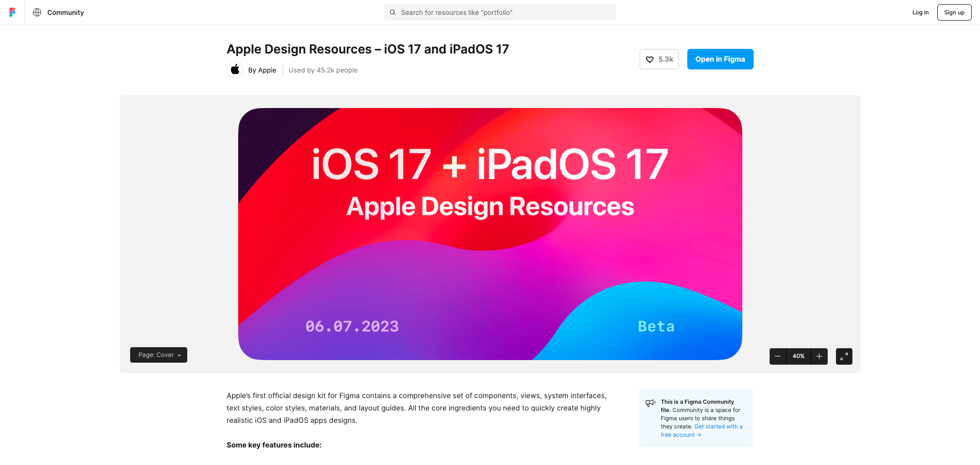The image size is (980, 465).
Task: Click the iOS 17 cover preview
Action: pyautogui.click(x=490, y=234)
